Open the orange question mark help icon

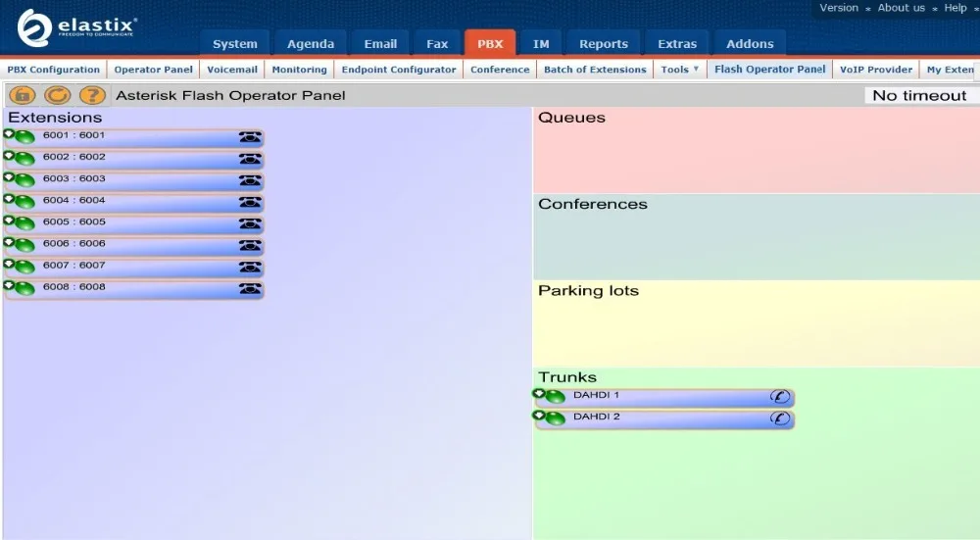92,96
